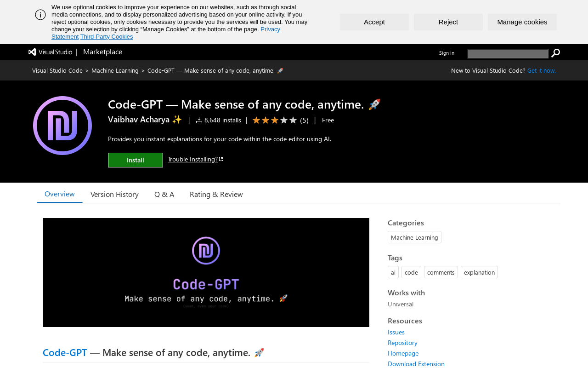The width and height of the screenshot is (588, 368).
Task: Open the Issues resource link
Action: (x=396, y=332)
